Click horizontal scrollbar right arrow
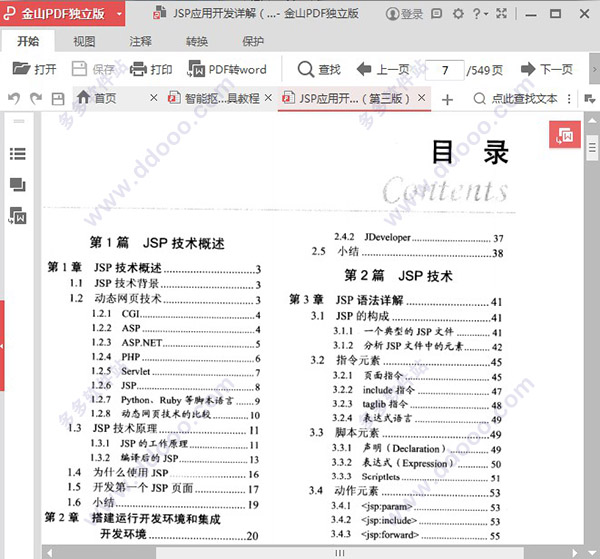600x559 pixels. 574,553
